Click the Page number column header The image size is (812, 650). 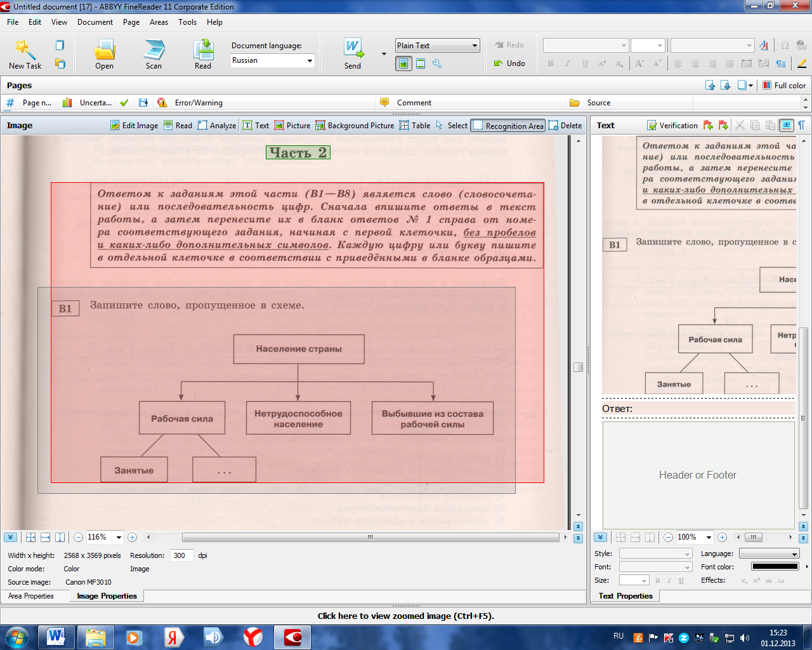tap(30, 103)
